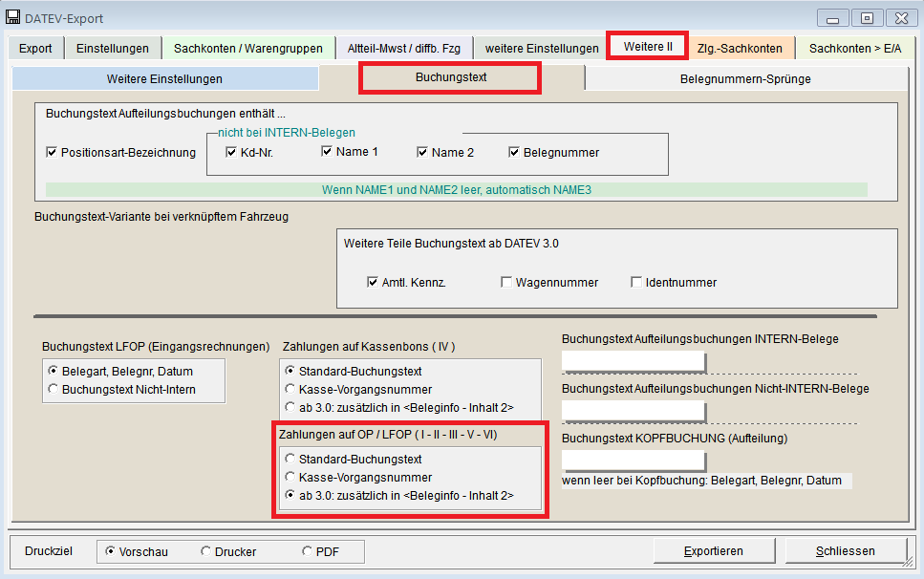Select Beleginfo - Inhalt 2 under Kassenbons
924x579 pixels.
[290, 407]
